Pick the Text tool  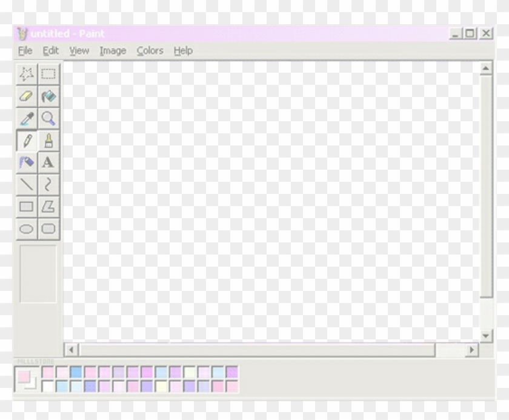click(x=48, y=162)
